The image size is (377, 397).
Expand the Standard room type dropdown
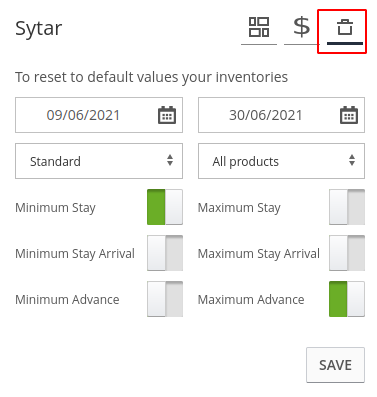click(x=99, y=161)
